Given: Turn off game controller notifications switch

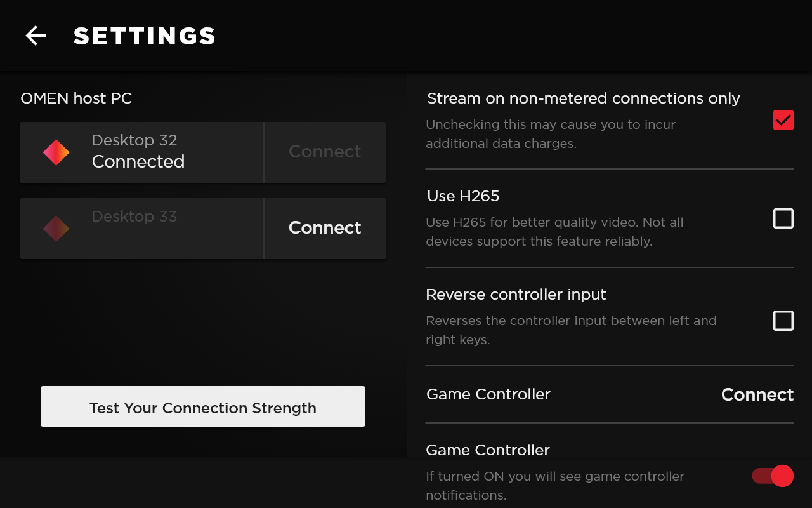Looking at the screenshot, I should [773, 476].
